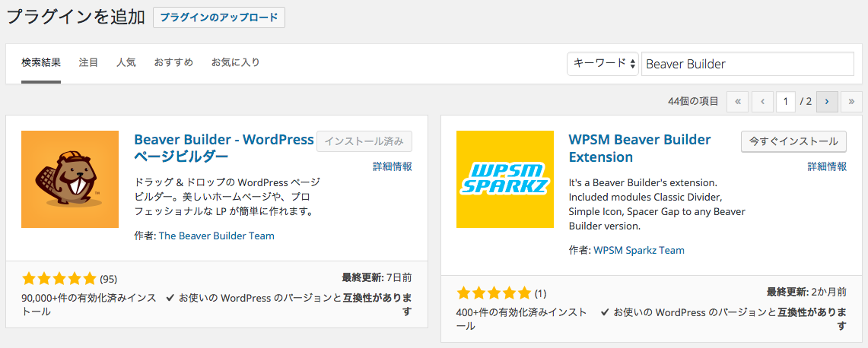This screenshot has height=348, width=868.
Task: Go to the first results page
Action: click(737, 102)
